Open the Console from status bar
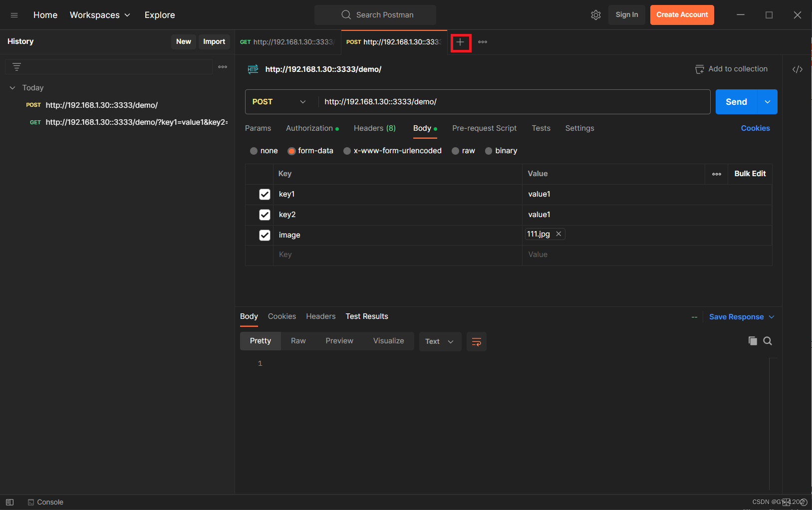The width and height of the screenshot is (812, 510). tap(45, 502)
